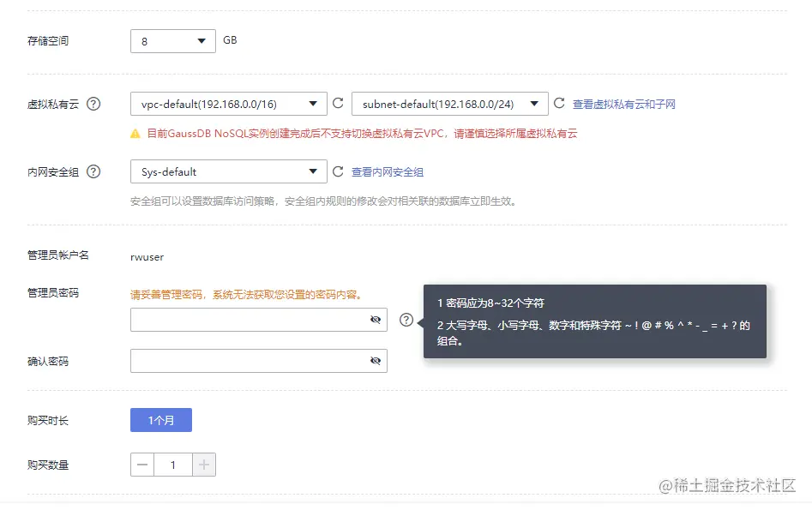
Task: Open the 查看内网安全组 link
Action: [388, 172]
